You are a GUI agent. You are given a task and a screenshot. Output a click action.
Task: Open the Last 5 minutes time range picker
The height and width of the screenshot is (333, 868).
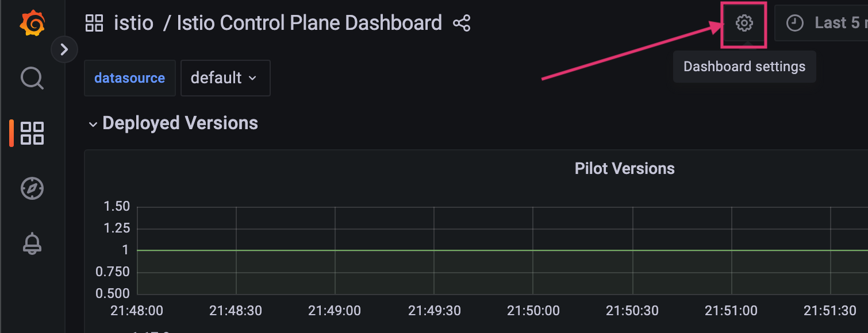(821, 24)
